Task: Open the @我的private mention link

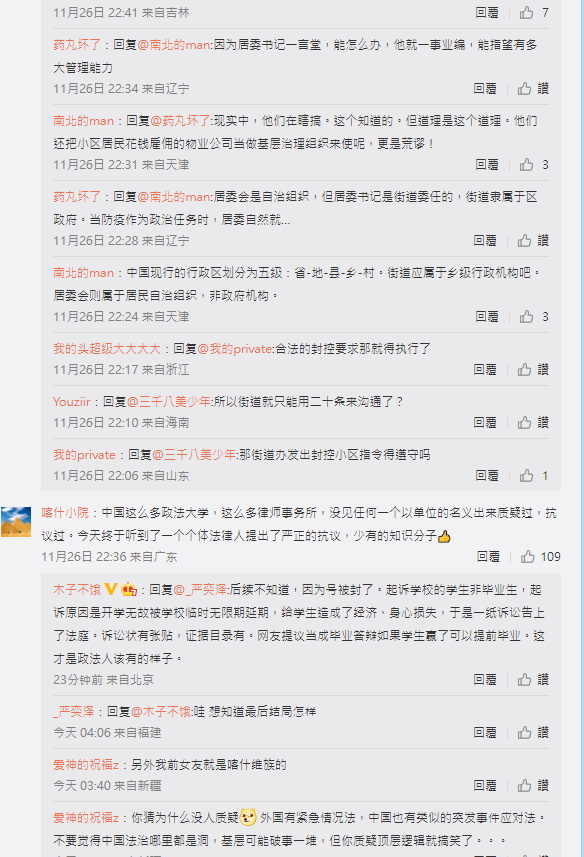Action: click(x=234, y=349)
